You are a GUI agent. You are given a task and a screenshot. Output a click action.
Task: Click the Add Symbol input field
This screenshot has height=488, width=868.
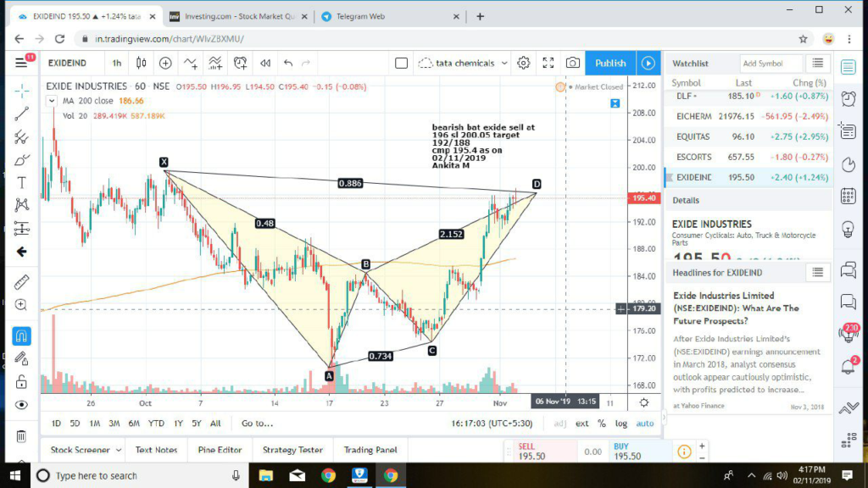click(770, 64)
